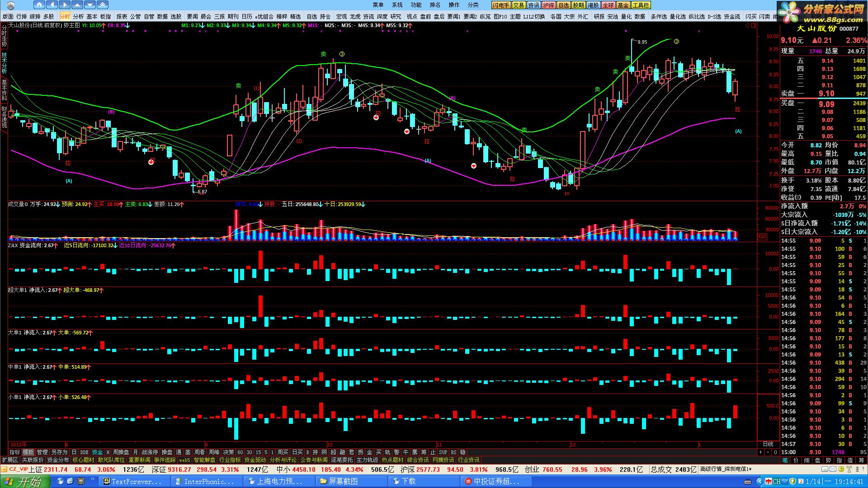Click the app logo icon in title bar

coord(10,5)
